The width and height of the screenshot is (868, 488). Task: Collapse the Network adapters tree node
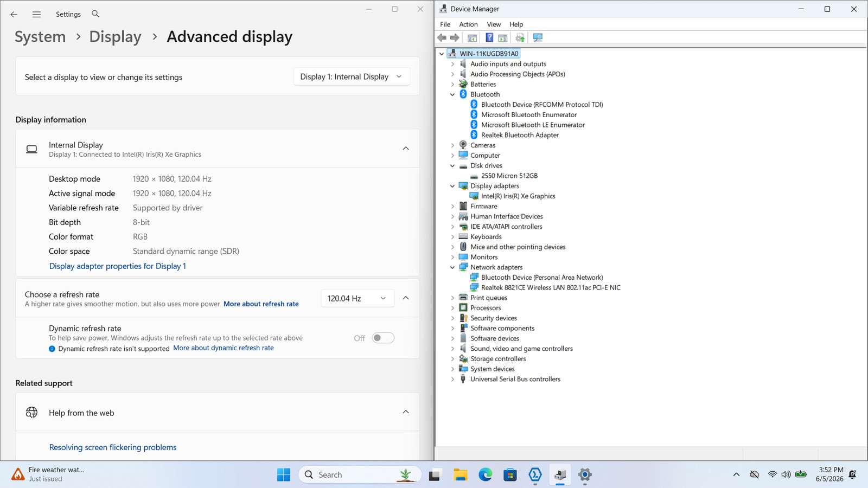tap(452, 267)
